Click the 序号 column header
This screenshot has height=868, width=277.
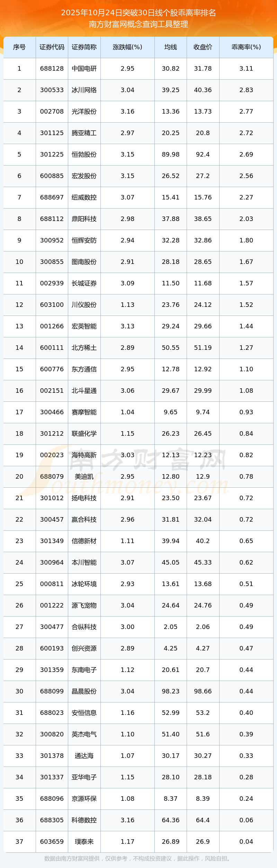[19, 47]
